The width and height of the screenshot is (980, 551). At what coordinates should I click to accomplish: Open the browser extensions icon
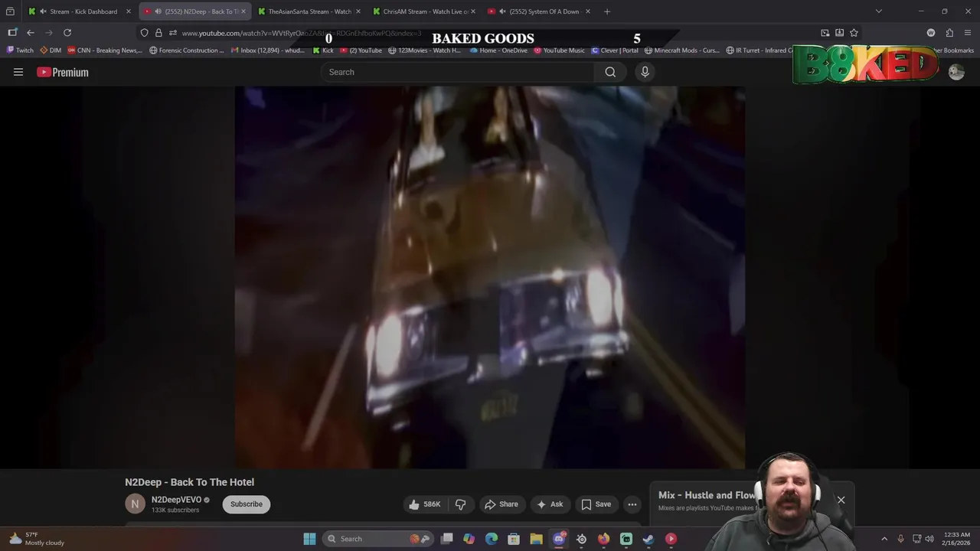pyautogui.click(x=949, y=33)
